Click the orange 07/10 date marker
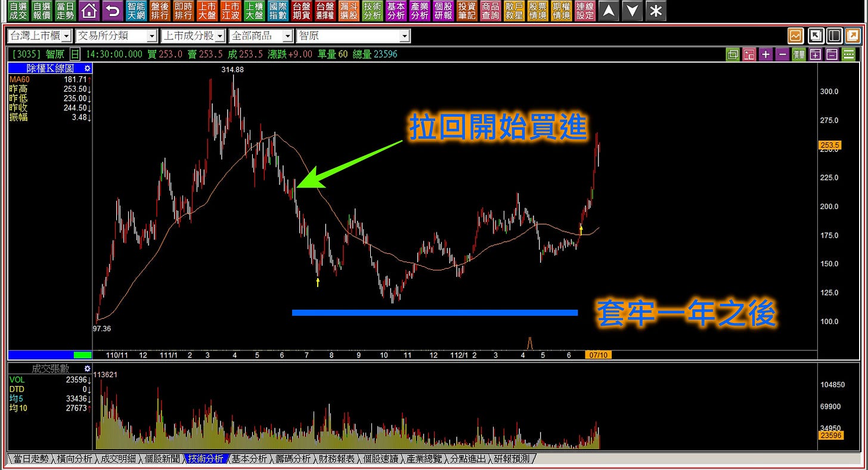Screen dimensions: 868x470 click(598, 355)
